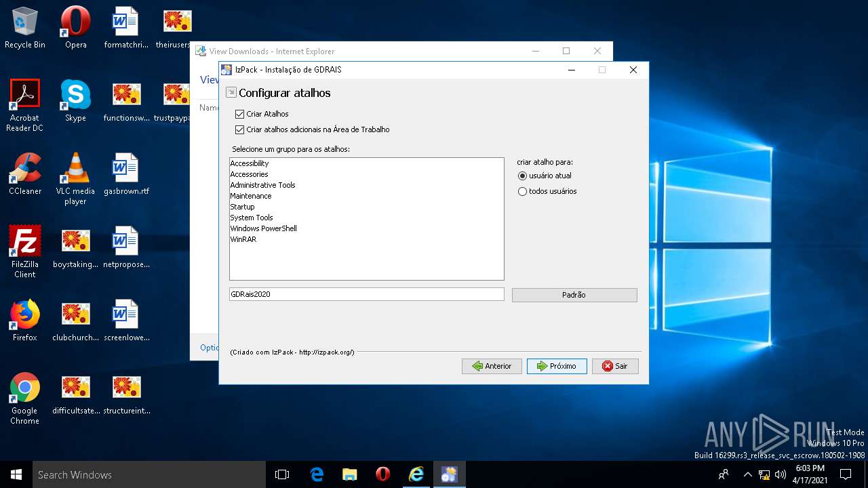Launch VLC media player shortcut
The width and height of the screenshot is (868, 488).
[x=76, y=178]
